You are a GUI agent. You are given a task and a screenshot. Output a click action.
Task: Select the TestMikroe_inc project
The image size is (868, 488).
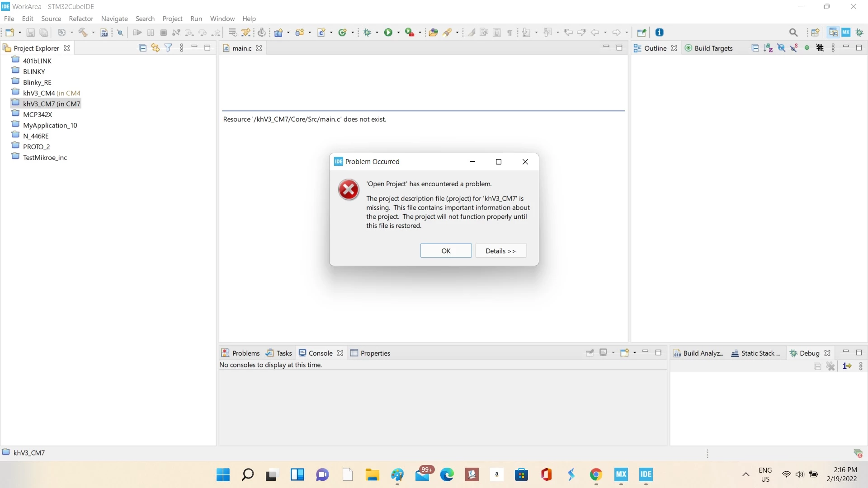tap(39, 157)
